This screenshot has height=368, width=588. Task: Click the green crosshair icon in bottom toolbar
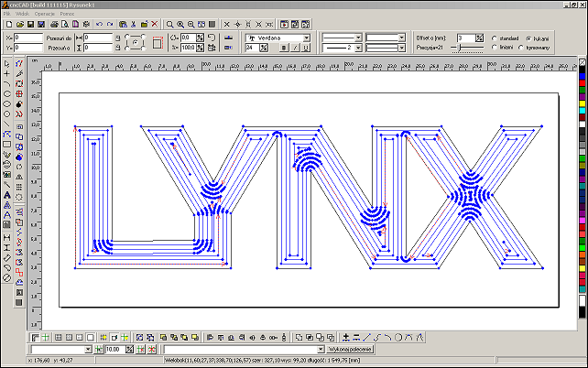coord(46,337)
